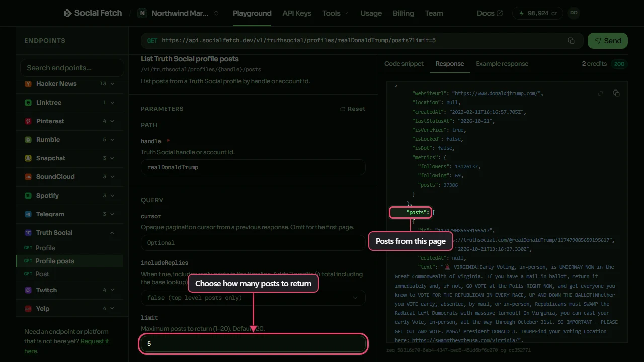
Task: Collapse the Truth Social endpoints group
Action: coord(112,233)
